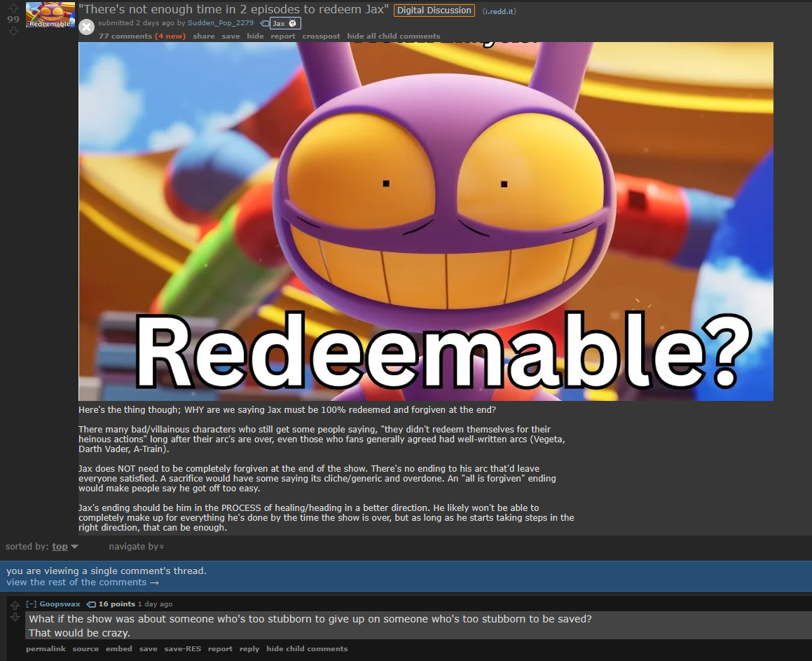Image resolution: width=812 pixels, height=661 pixels.
Task: Collapse Goopswax's comment with [–] toggle
Action: [31, 604]
